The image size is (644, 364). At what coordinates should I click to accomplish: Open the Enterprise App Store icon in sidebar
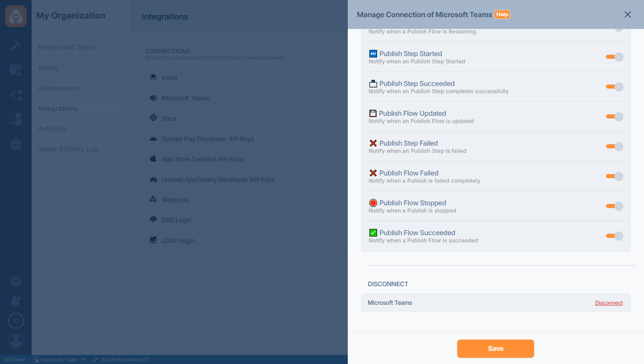[16, 119]
